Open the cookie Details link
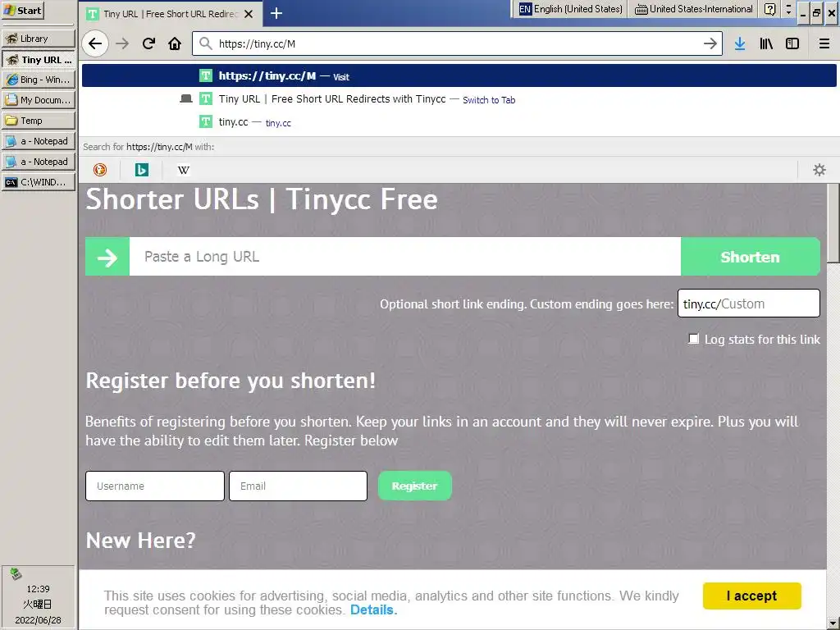The height and width of the screenshot is (630, 840). pos(373,609)
